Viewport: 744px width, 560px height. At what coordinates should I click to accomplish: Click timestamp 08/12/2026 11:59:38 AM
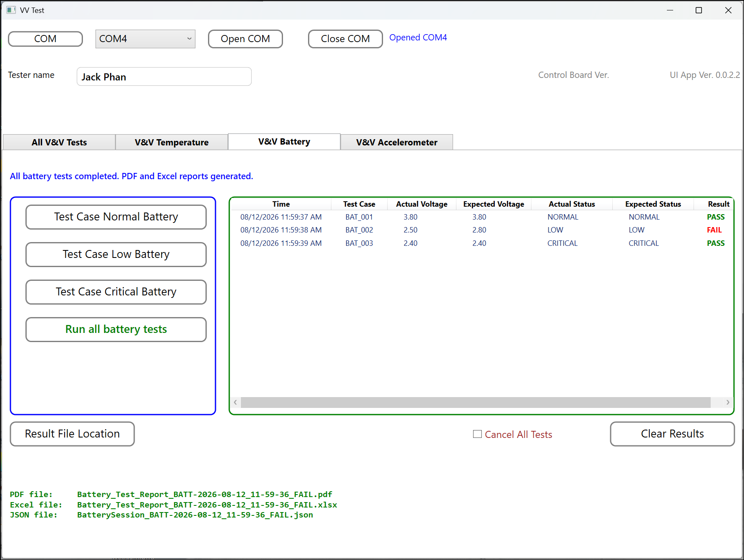tap(281, 230)
